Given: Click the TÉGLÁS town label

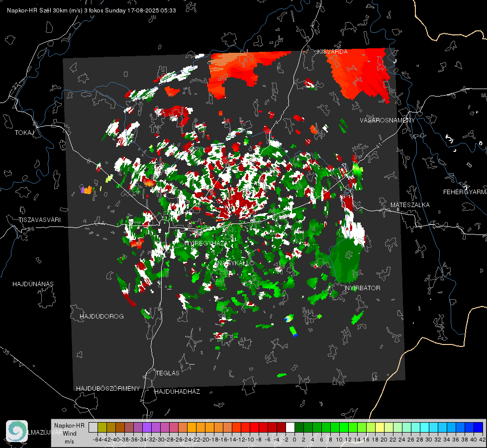Looking at the screenshot, I should click(168, 373).
